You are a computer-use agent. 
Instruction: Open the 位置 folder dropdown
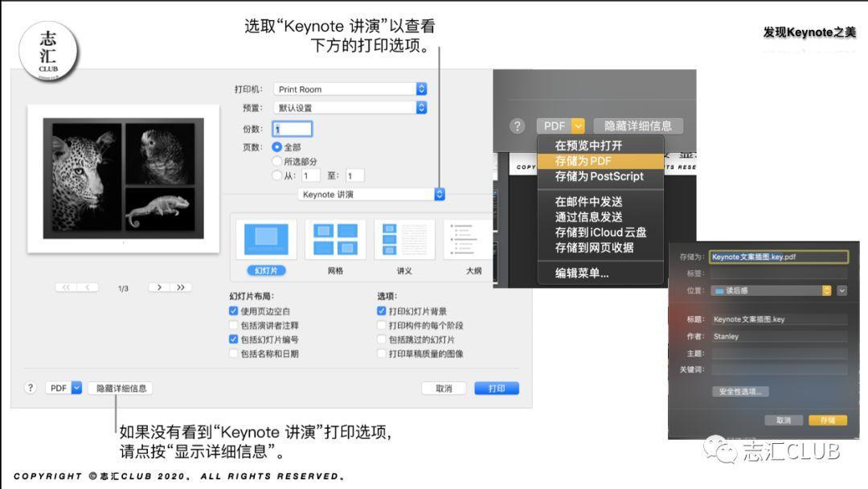[771, 290]
